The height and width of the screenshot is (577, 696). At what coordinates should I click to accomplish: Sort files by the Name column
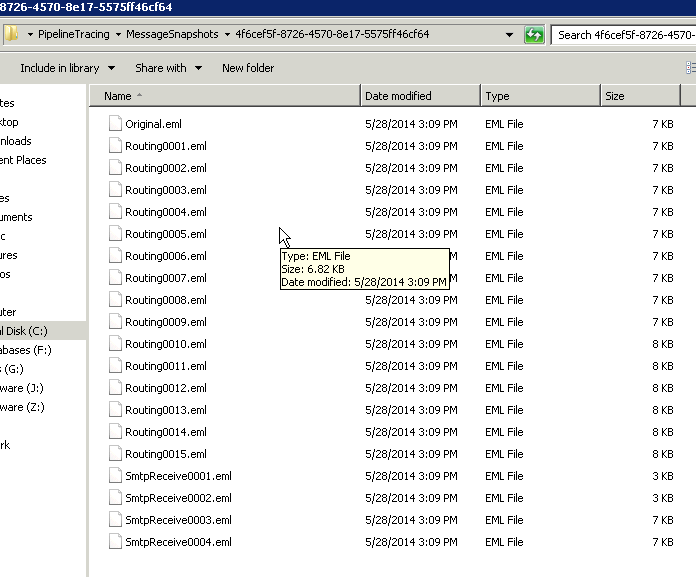tap(225, 96)
